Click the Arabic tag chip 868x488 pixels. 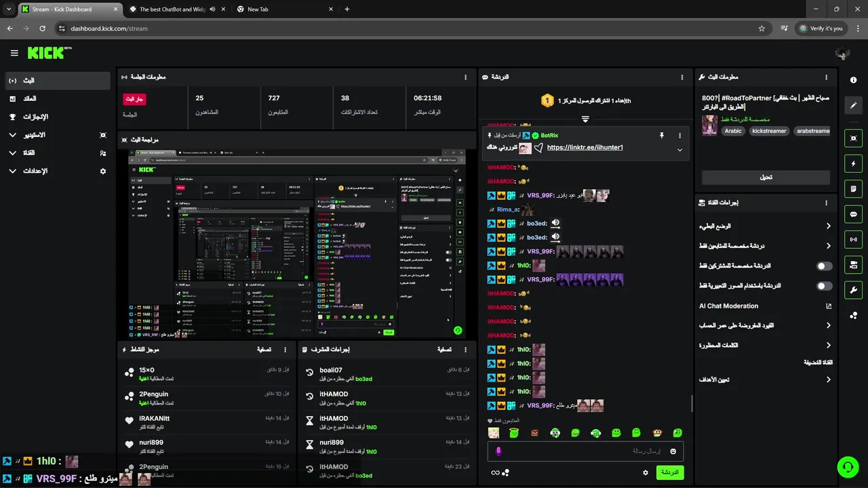pyautogui.click(x=733, y=131)
